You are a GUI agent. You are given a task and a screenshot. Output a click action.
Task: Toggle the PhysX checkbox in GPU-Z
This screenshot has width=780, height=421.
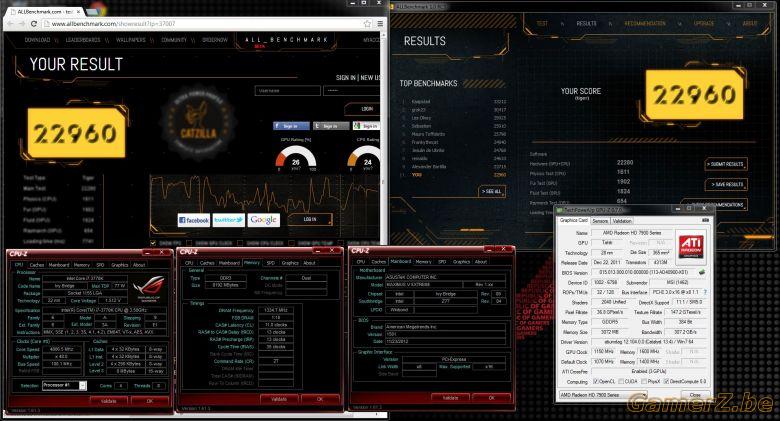[x=645, y=381]
